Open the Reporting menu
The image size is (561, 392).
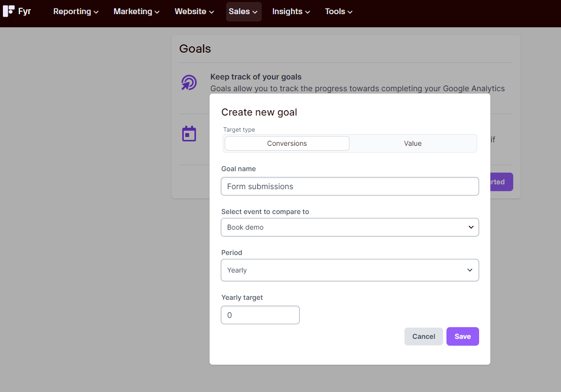76,12
